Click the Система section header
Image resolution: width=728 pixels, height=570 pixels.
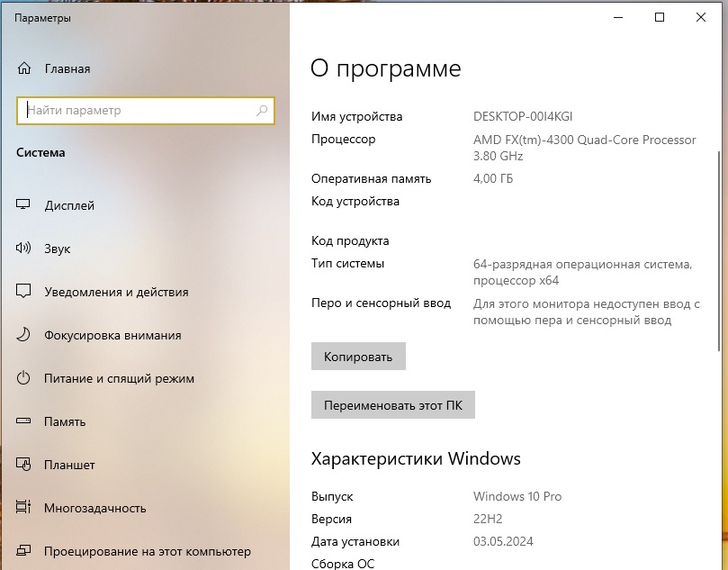click(40, 152)
